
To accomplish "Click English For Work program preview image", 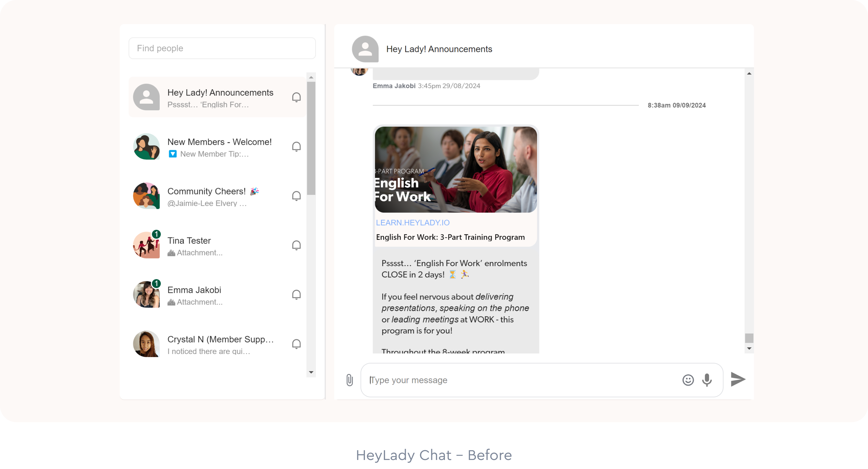I will coord(456,169).
